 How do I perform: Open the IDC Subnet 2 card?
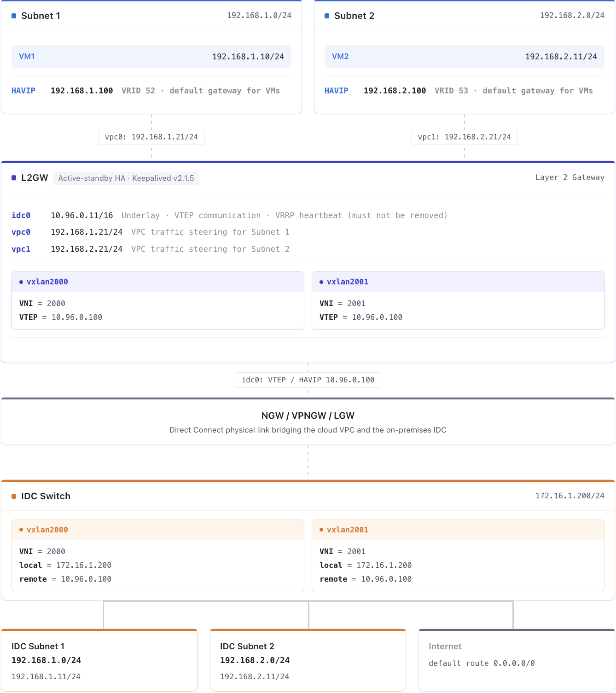tap(308, 660)
